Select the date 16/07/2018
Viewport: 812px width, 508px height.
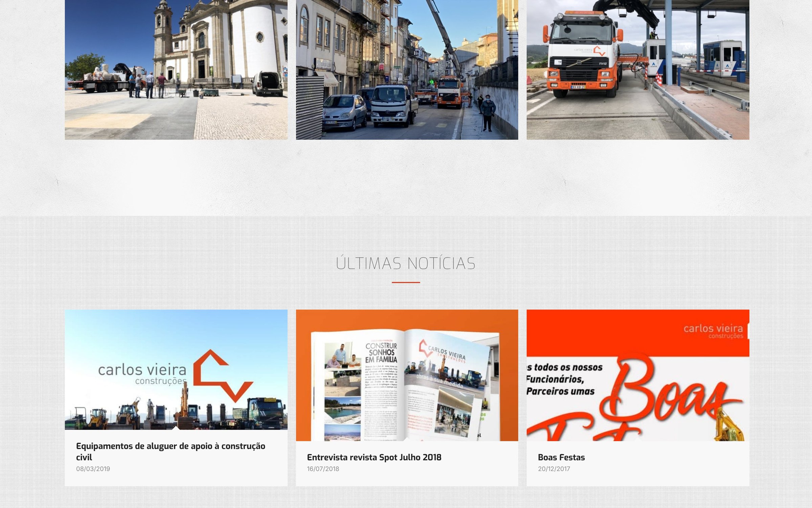pos(323,469)
